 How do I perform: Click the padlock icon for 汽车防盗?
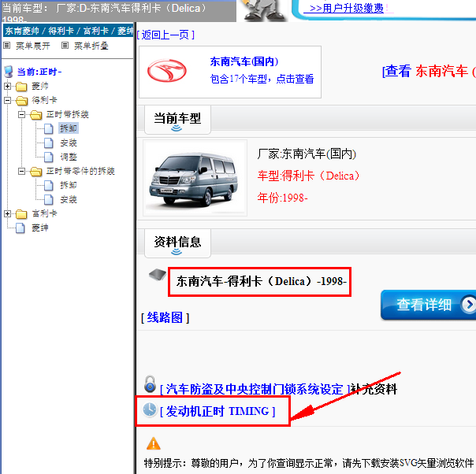[x=150, y=384]
